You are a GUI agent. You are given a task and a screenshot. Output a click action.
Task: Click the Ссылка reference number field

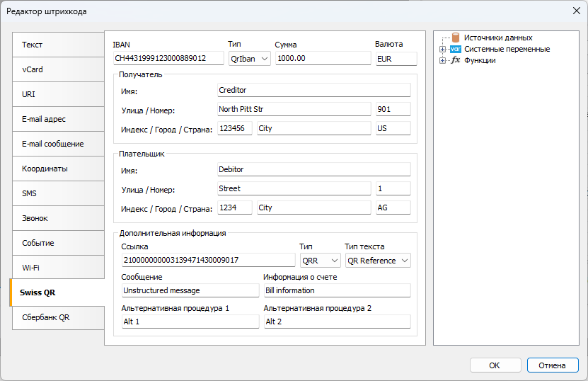pyautogui.click(x=209, y=260)
